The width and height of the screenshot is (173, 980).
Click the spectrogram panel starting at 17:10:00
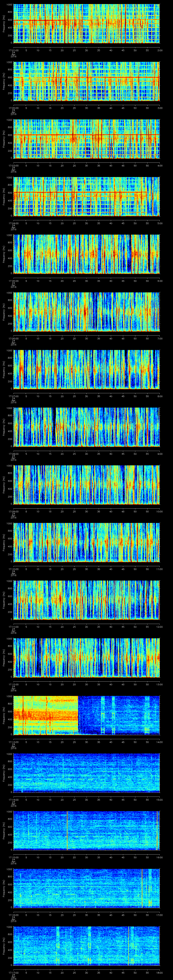pos(87,542)
